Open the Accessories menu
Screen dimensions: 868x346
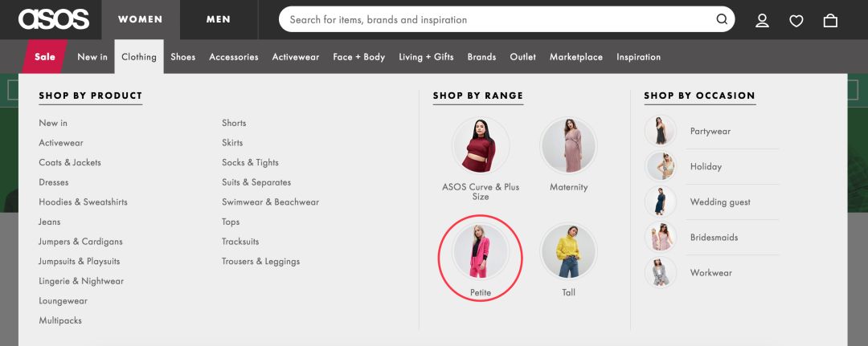(x=234, y=57)
